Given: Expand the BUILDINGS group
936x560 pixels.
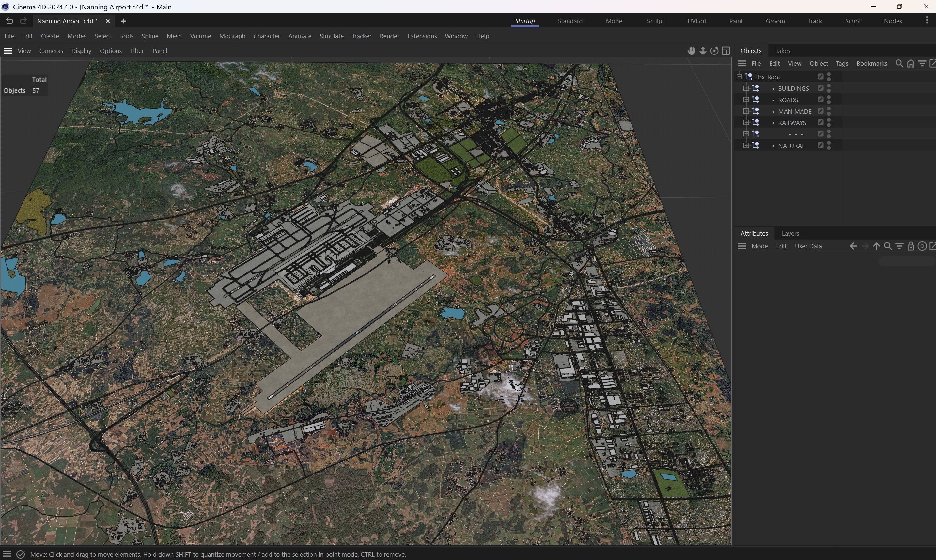Looking at the screenshot, I should 746,88.
